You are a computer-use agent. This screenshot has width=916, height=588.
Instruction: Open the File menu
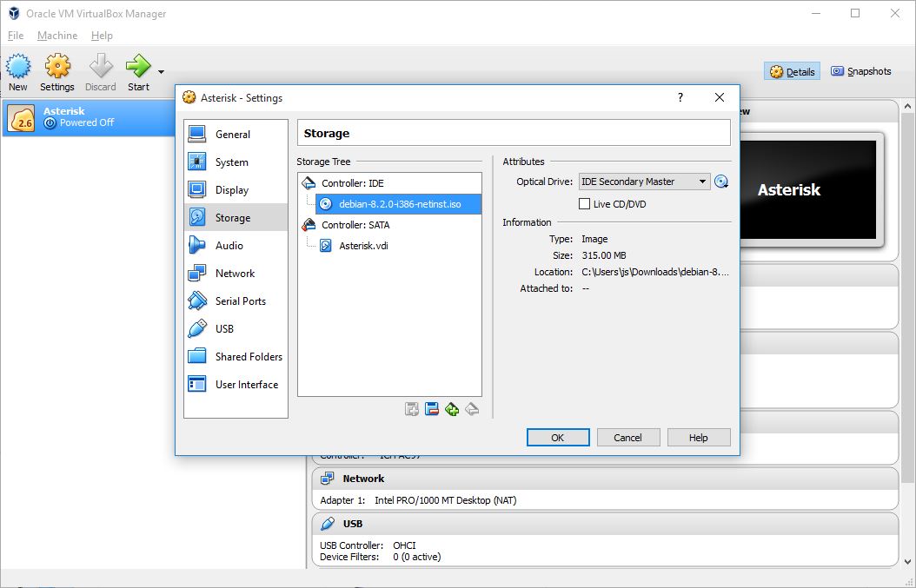(16, 36)
